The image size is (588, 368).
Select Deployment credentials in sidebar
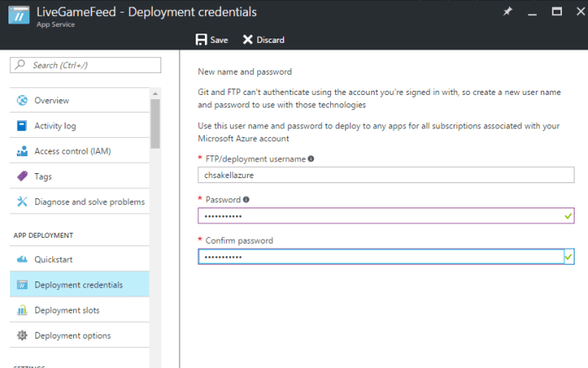80,285
